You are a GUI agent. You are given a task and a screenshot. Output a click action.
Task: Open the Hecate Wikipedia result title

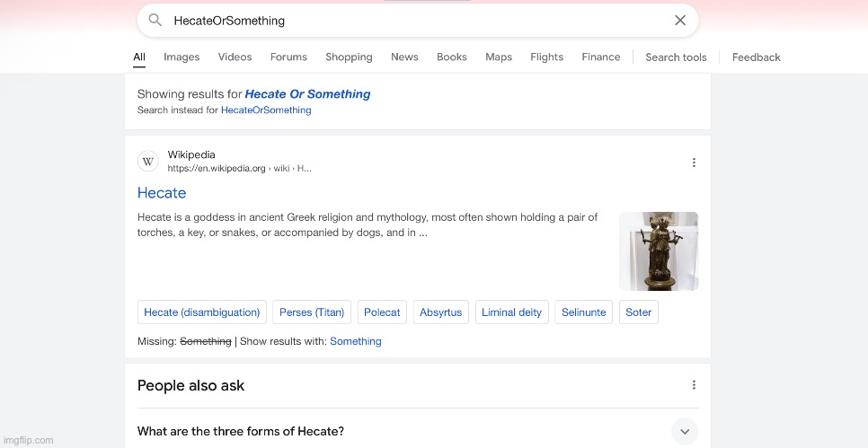point(162,193)
